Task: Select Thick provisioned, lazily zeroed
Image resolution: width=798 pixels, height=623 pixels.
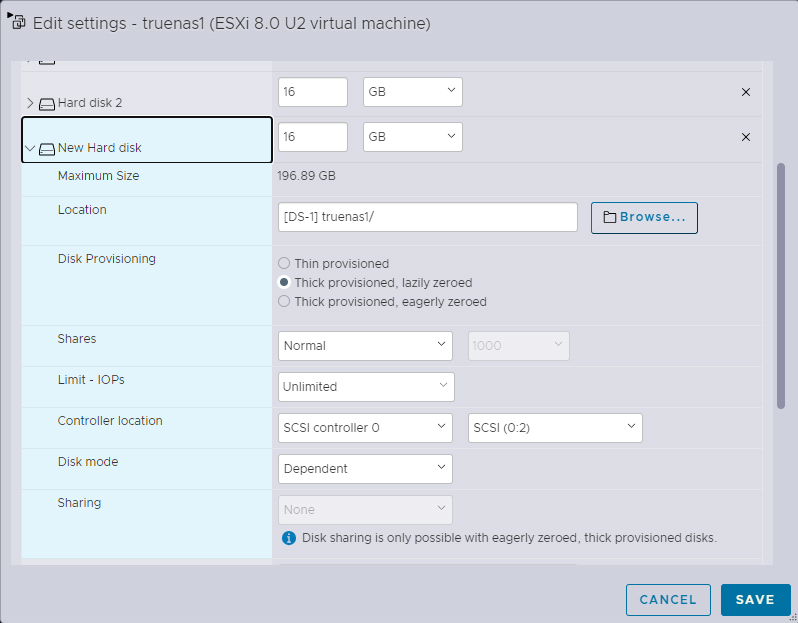Action: coord(284,283)
